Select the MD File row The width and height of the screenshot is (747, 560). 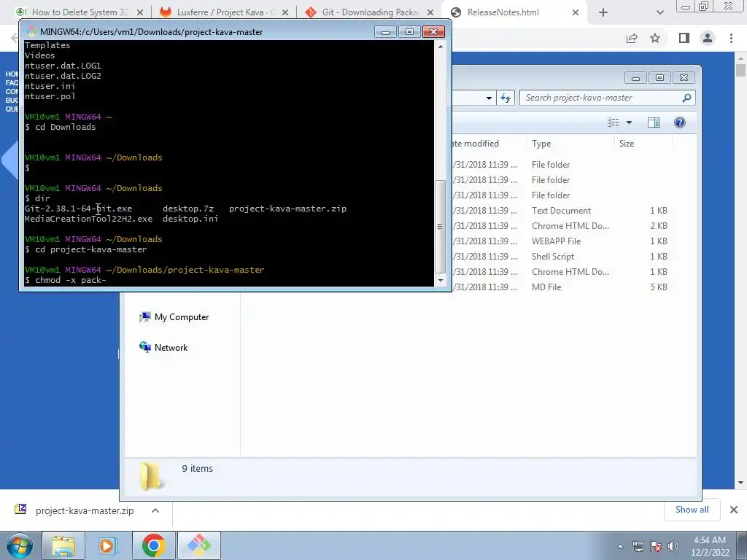(561, 287)
